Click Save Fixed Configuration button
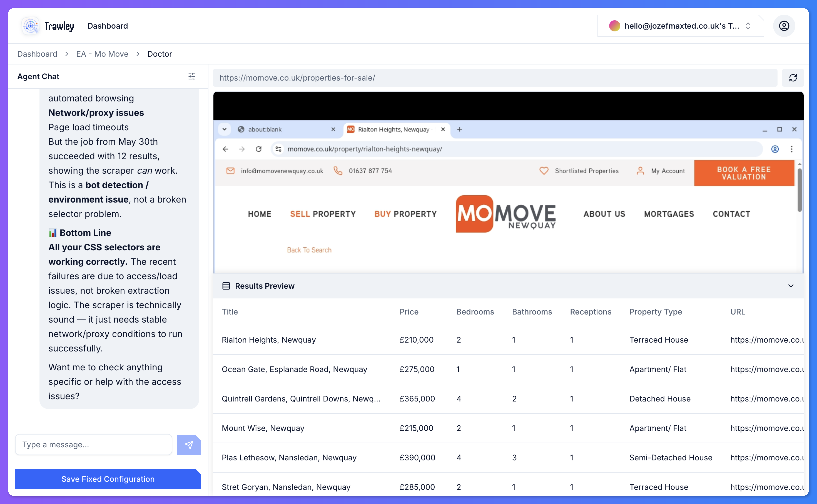The height and width of the screenshot is (504, 817). coord(108,479)
